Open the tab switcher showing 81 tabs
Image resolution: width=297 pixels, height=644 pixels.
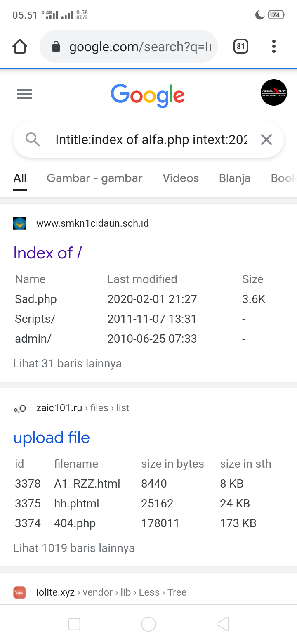coord(241,47)
